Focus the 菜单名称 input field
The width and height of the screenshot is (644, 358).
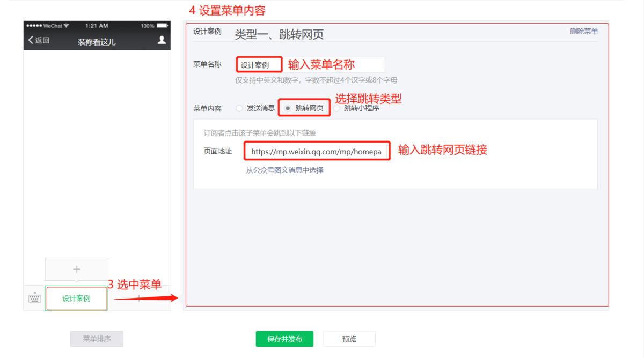[x=310, y=65]
